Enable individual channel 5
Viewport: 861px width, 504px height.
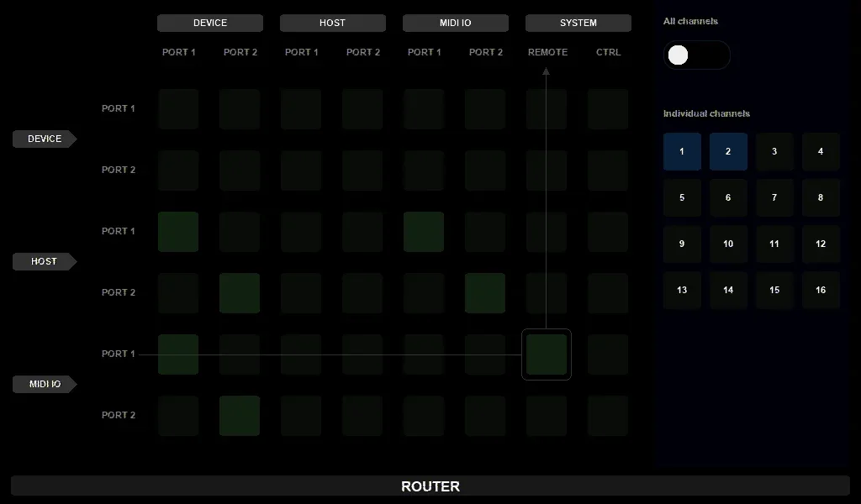click(682, 197)
